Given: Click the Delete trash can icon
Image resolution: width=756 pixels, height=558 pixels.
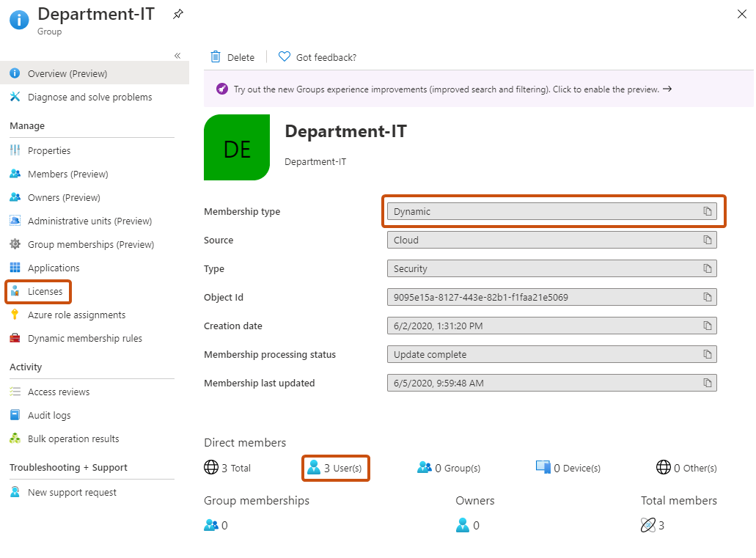Looking at the screenshot, I should click(x=216, y=57).
